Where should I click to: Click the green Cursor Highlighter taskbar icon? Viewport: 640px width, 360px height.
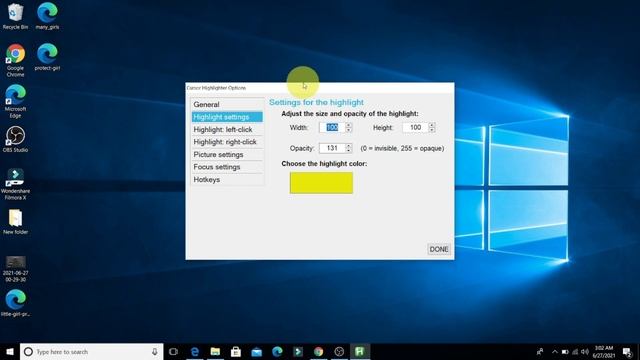click(360, 351)
